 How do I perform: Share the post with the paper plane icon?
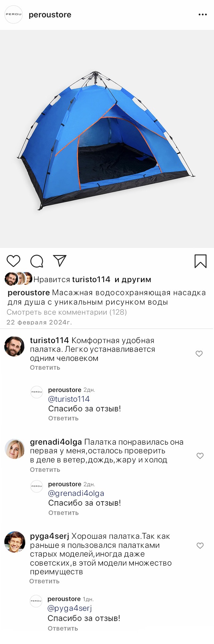click(x=60, y=261)
